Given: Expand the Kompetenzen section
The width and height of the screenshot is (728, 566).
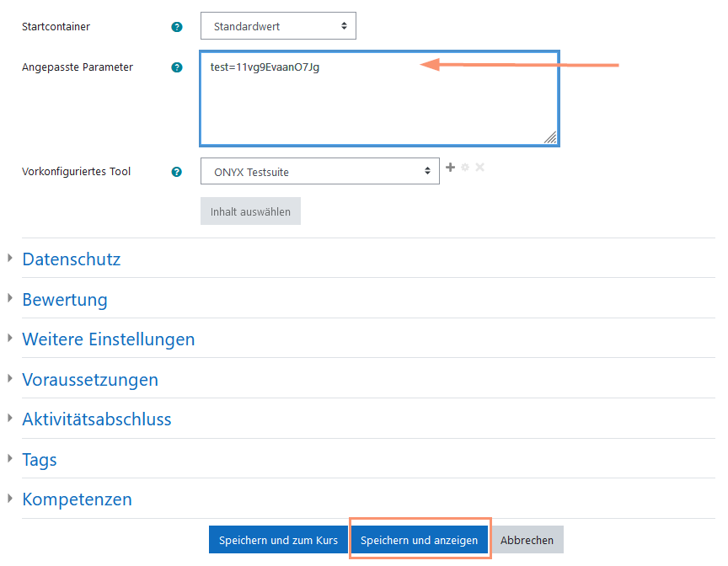Looking at the screenshot, I should click(x=77, y=499).
